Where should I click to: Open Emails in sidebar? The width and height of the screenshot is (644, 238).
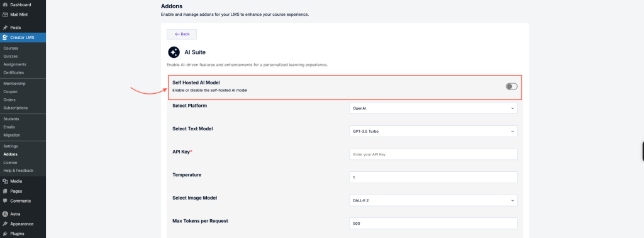[x=9, y=127]
